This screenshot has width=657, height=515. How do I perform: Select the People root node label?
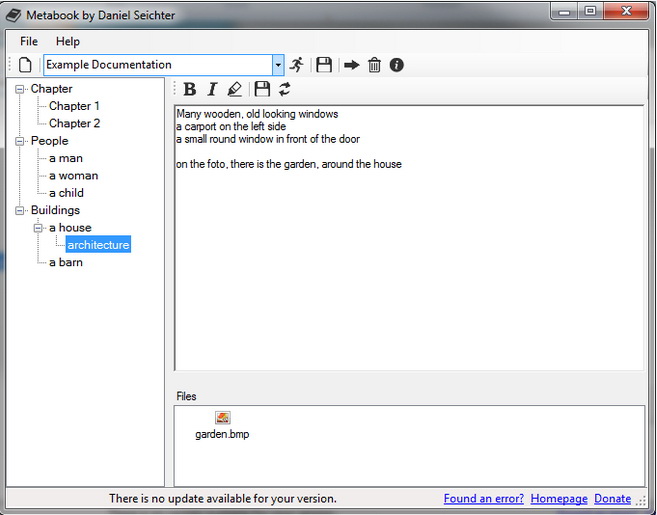coord(49,141)
